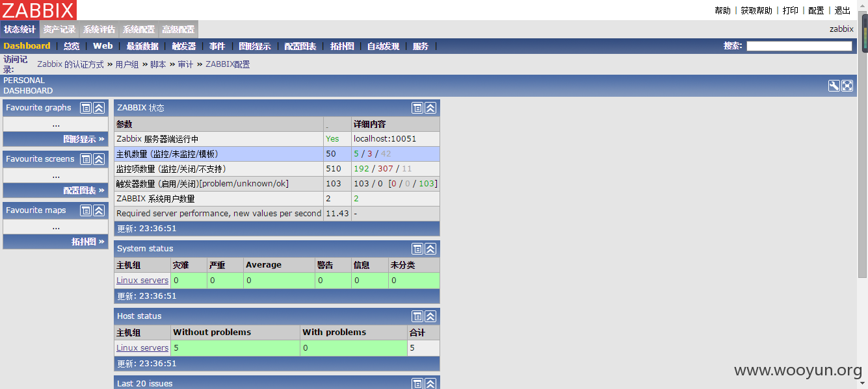Focus the 搜索 input field
The height and width of the screenshot is (389, 868).
pyautogui.click(x=799, y=46)
